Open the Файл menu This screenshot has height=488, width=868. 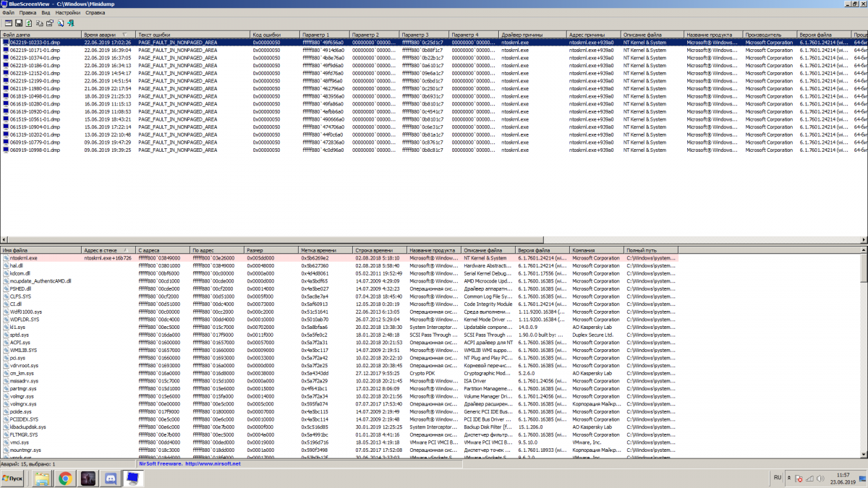click(9, 13)
